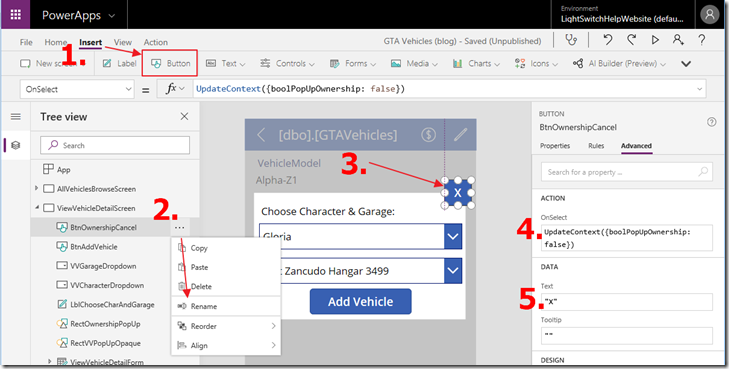Switch to the View tab

click(x=123, y=42)
